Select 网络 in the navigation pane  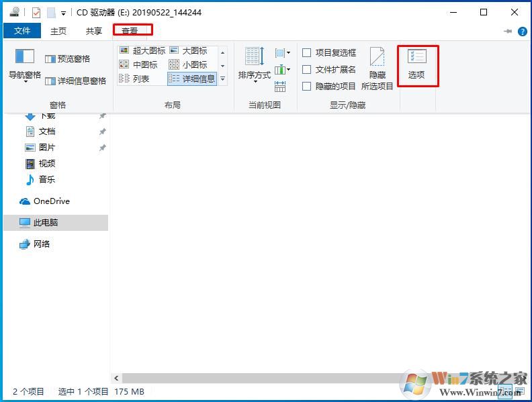(42, 244)
